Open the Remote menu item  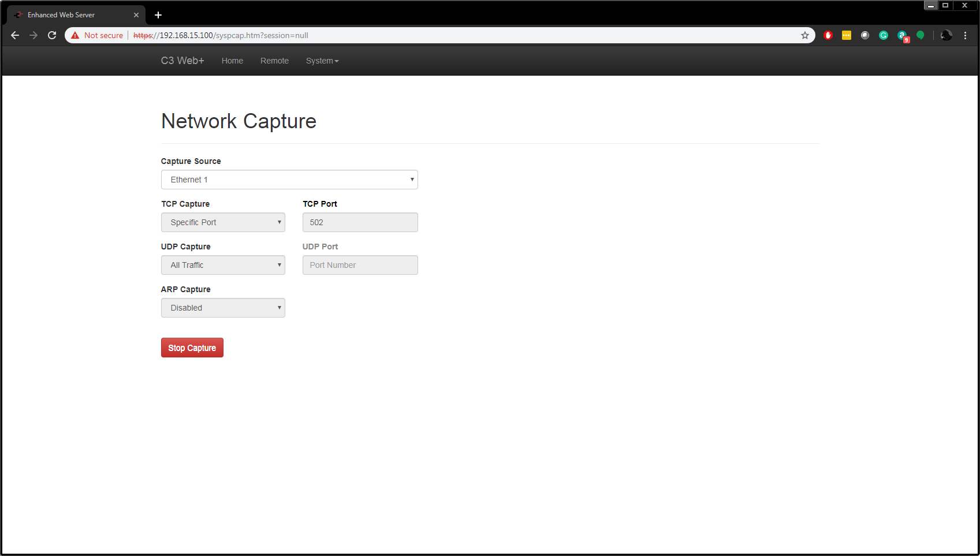(274, 61)
